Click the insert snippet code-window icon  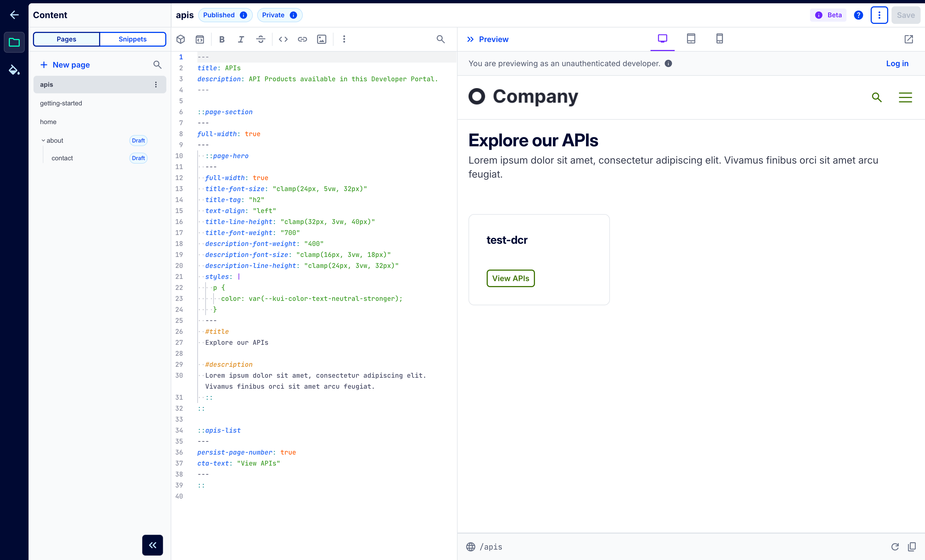point(200,39)
